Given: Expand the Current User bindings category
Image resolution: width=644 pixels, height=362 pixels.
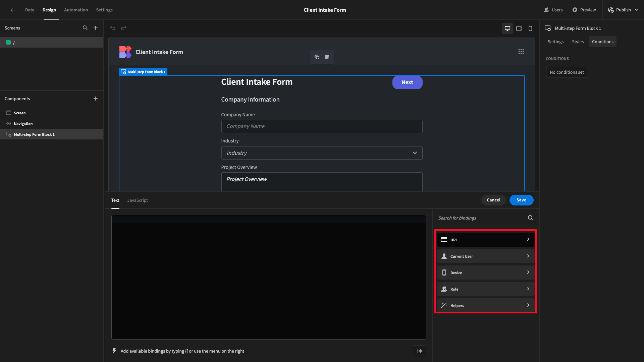Looking at the screenshot, I should click(486, 256).
